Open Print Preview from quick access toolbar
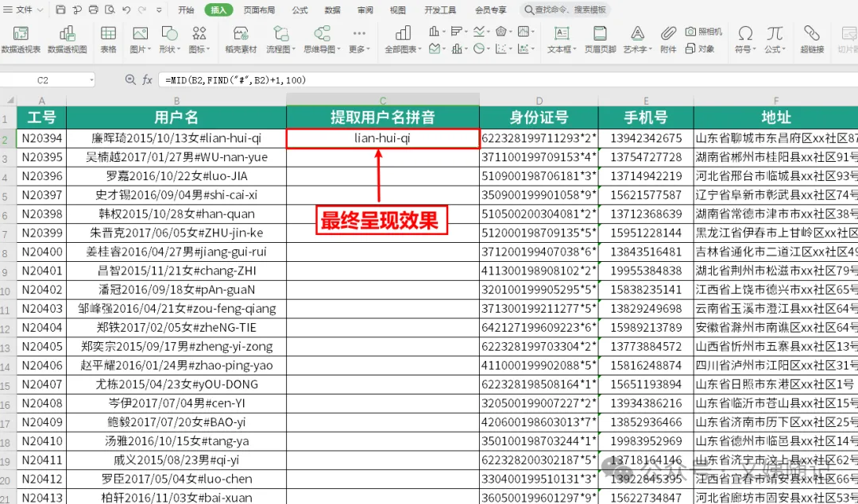Image resolution: width=858 pixels, height=504 pixels. pos(110,10)
